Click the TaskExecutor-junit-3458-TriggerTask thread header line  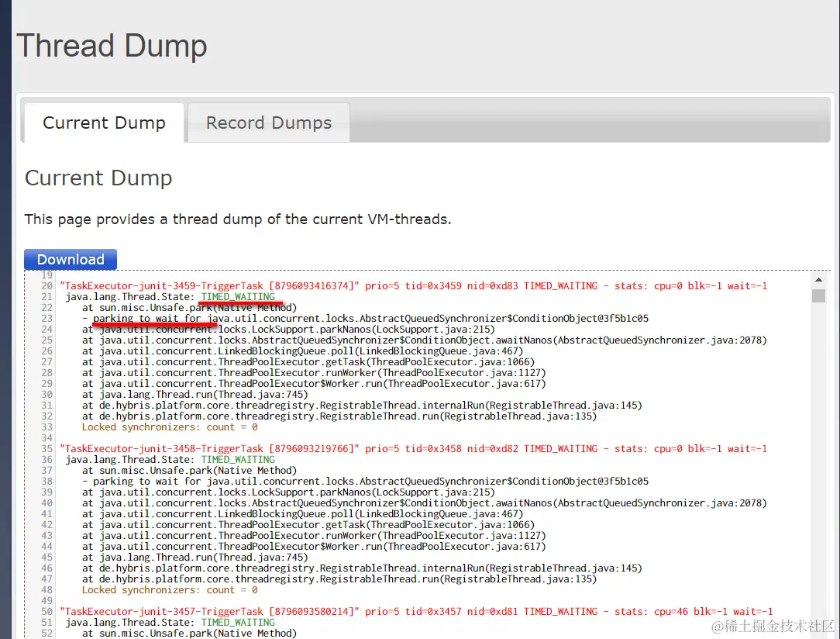tap(413, 449)
